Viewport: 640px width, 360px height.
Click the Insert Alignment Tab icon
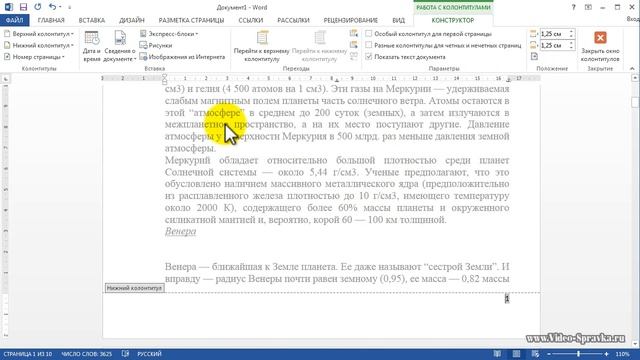coord(534,57)
